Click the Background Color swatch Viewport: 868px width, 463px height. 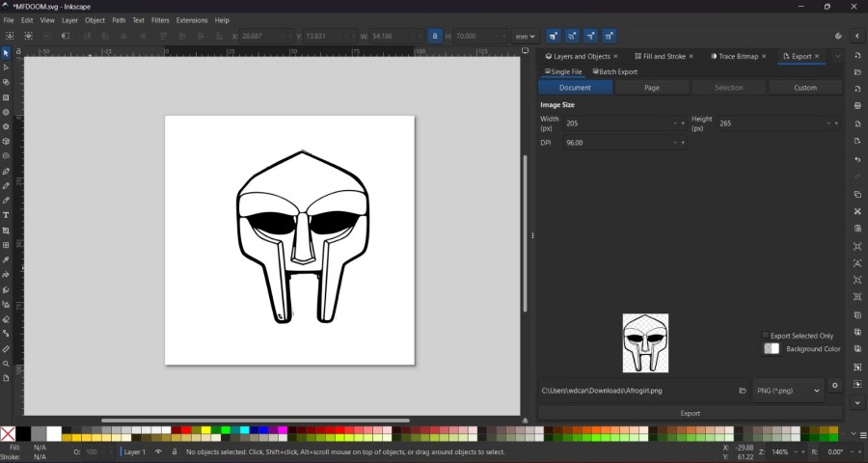(x=772, y=348)
